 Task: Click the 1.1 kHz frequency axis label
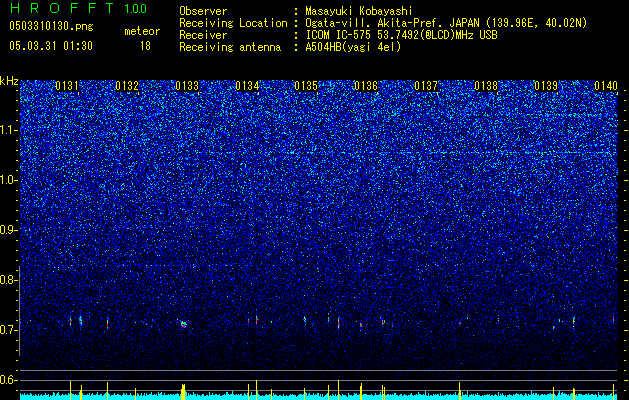(9, 130)
